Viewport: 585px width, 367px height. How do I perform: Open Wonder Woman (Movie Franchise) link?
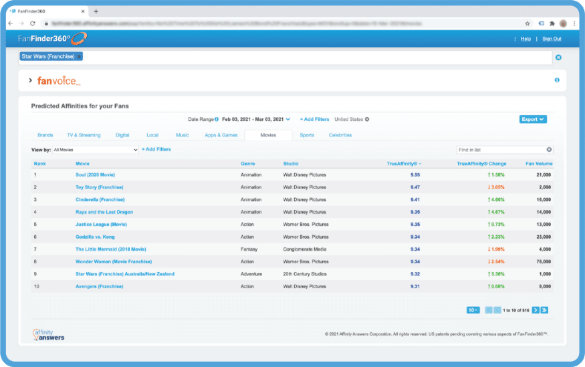tap(114, 261)
